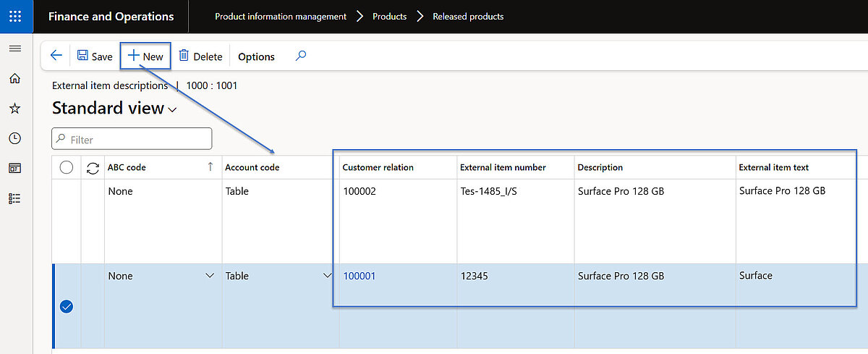This screenshot has height=354, width=868.
Task: Open the Options menu tab
Action: [256, 56]
